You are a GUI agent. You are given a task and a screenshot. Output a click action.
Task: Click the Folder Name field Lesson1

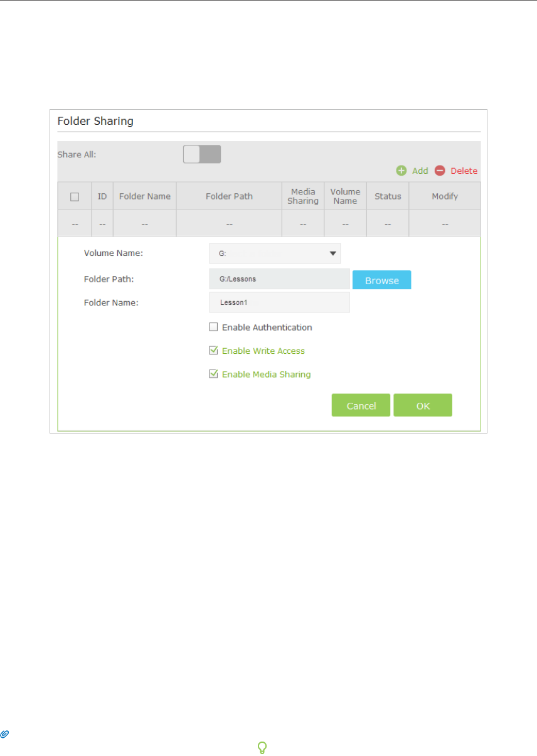coord(279,302)
